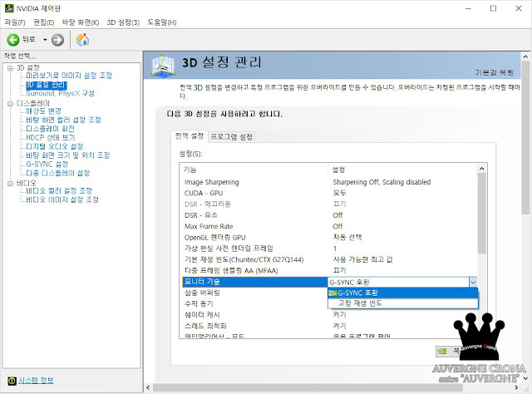Image resolution: width=532 pixels, height=394 pixels.
Task: Click the Forward arrow icon
Action: [x=57, y=40]
